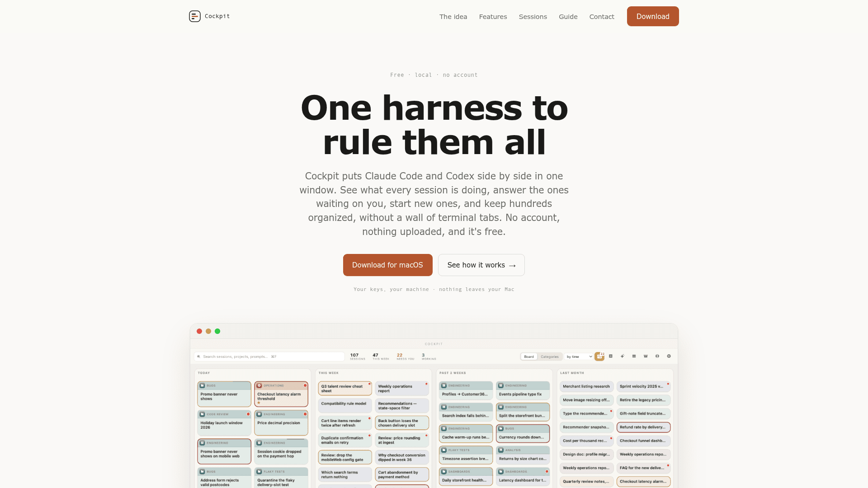This screenshot has height=488, width=868.
Task: Open the "Merchant listing research" card
Action: pos(587,387)
